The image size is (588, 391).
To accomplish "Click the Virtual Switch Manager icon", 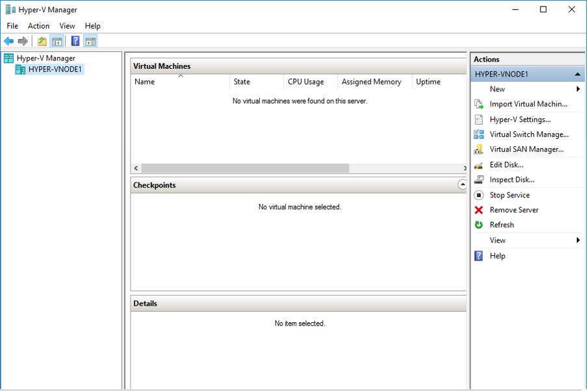I will 479,134.
